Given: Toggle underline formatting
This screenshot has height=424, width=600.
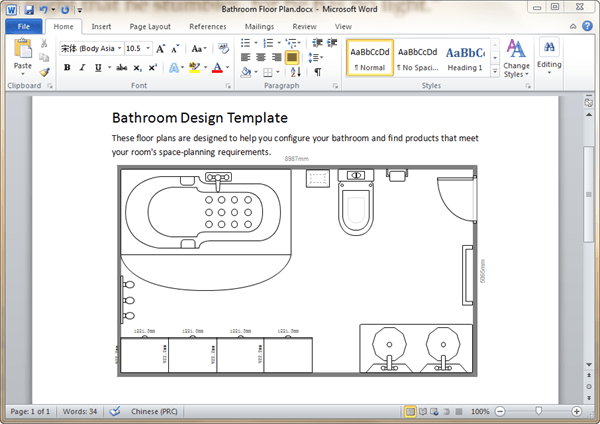Looking at the screenshot, I should (x=97, y=67).
